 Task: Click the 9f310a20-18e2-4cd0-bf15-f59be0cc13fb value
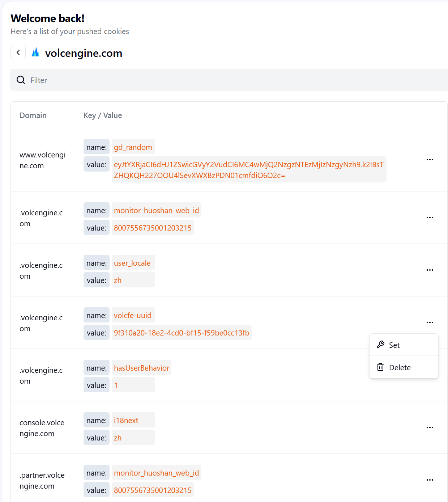point(182,333)
